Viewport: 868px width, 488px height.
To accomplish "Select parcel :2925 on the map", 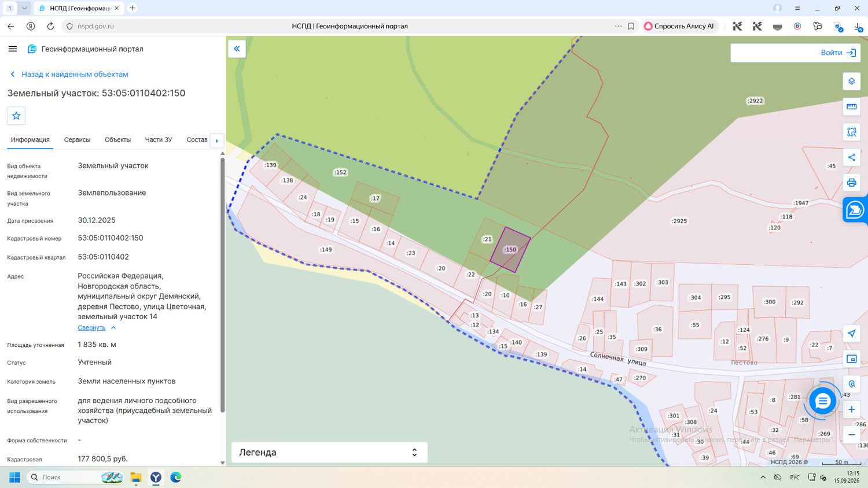I will (x=679, y=221).
